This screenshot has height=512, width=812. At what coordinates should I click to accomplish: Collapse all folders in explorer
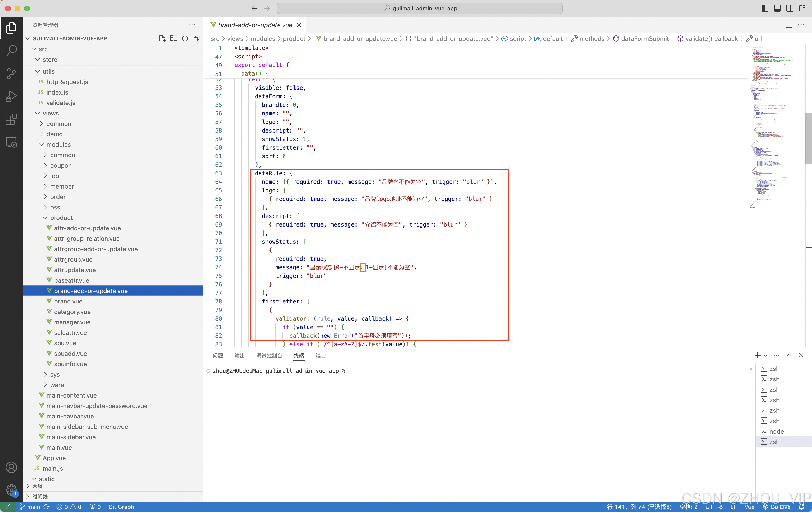pos(196,38)
